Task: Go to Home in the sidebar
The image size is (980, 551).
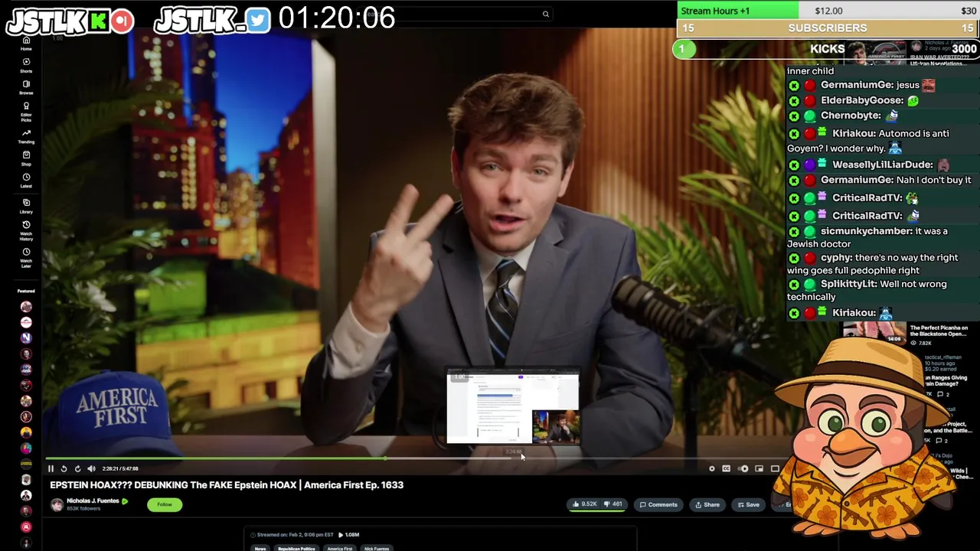Action: (x=26, y=44)
